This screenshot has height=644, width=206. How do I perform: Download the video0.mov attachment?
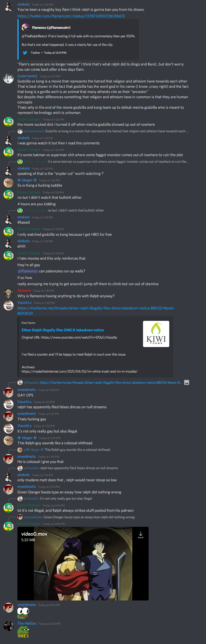tap(141, 535)
